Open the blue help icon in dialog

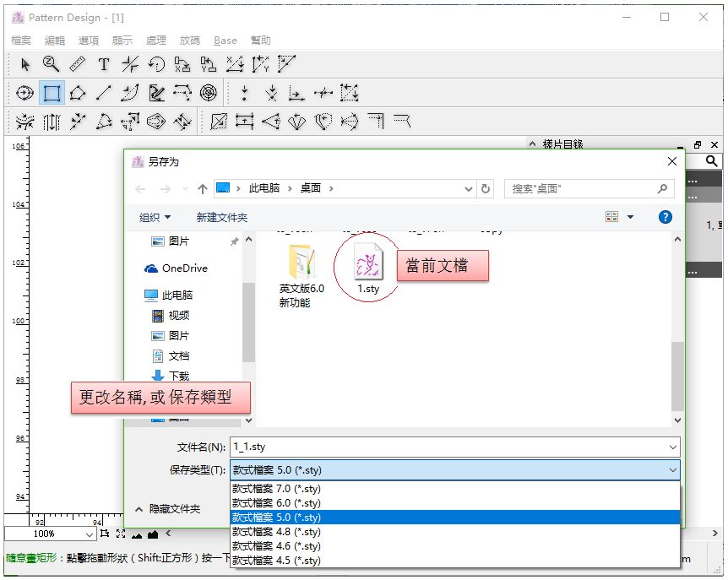coord(665,217)
